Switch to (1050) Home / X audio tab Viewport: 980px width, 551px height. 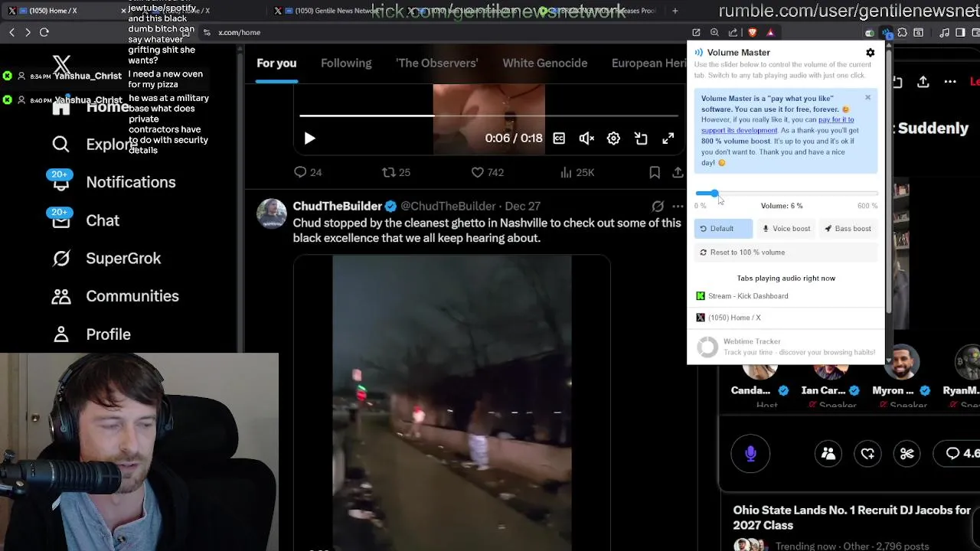coord(786,318)
